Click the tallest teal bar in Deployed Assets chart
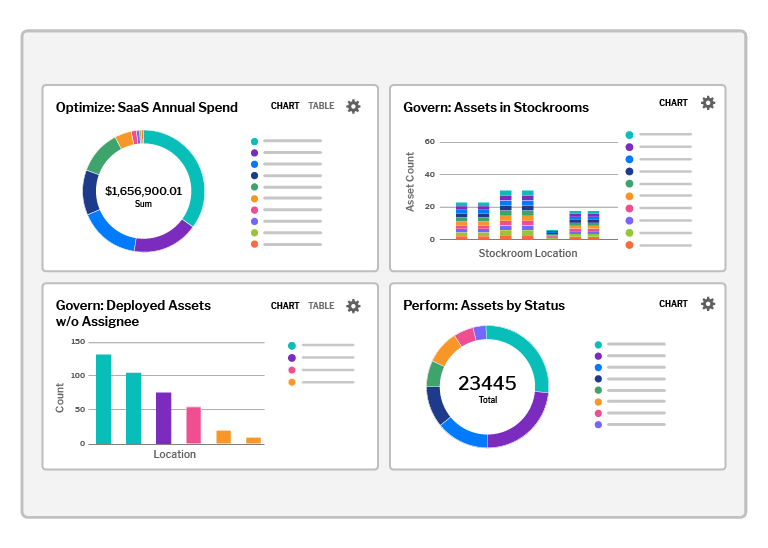768x548 pixels. [103, 399]
